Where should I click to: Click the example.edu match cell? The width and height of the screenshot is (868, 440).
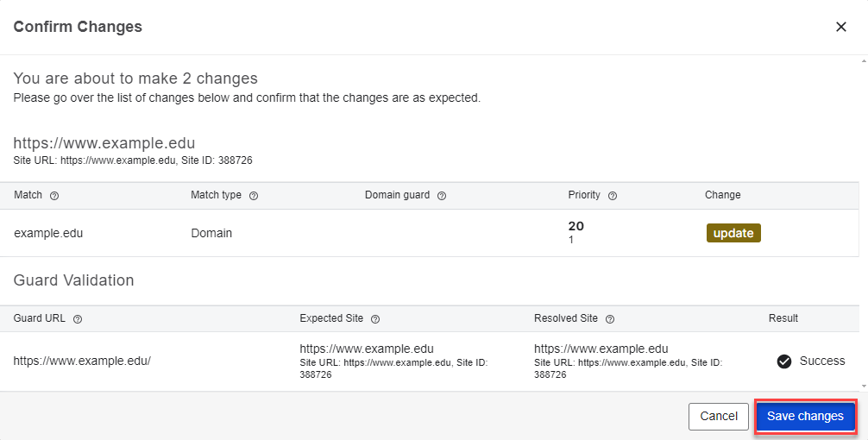pyautogui.click(x=48, y=233)
